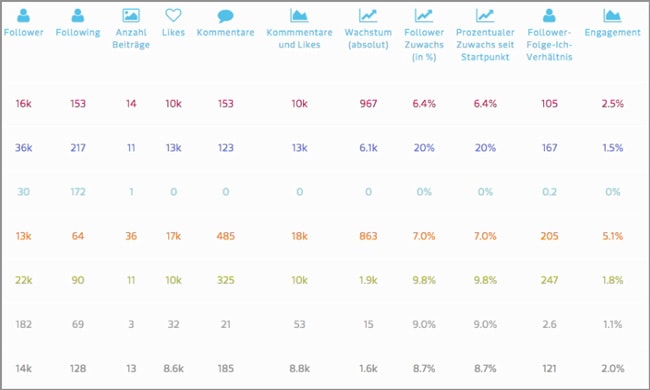The height and width of the screenshot is (390, 650).
Task: Select the 485 comments value
Action: tap(226, 236)
